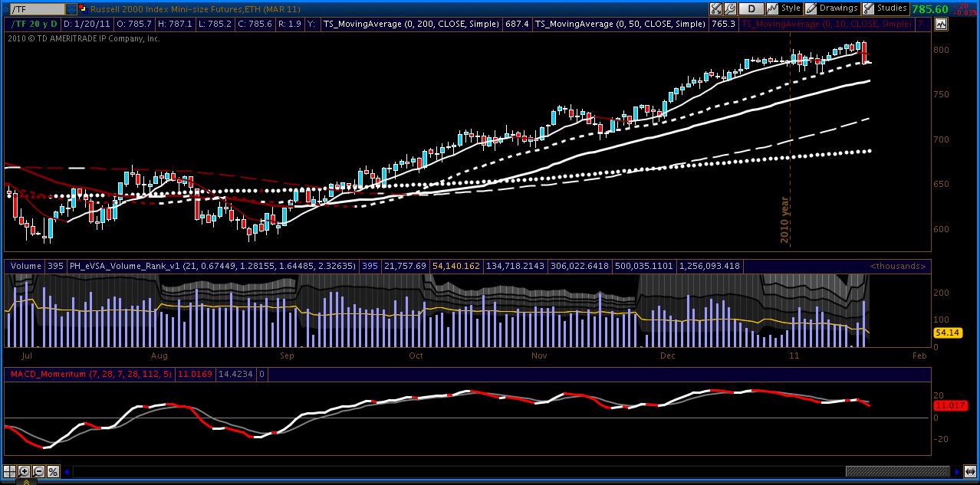Click the 306,022.6418 value

tap(579, 267)
